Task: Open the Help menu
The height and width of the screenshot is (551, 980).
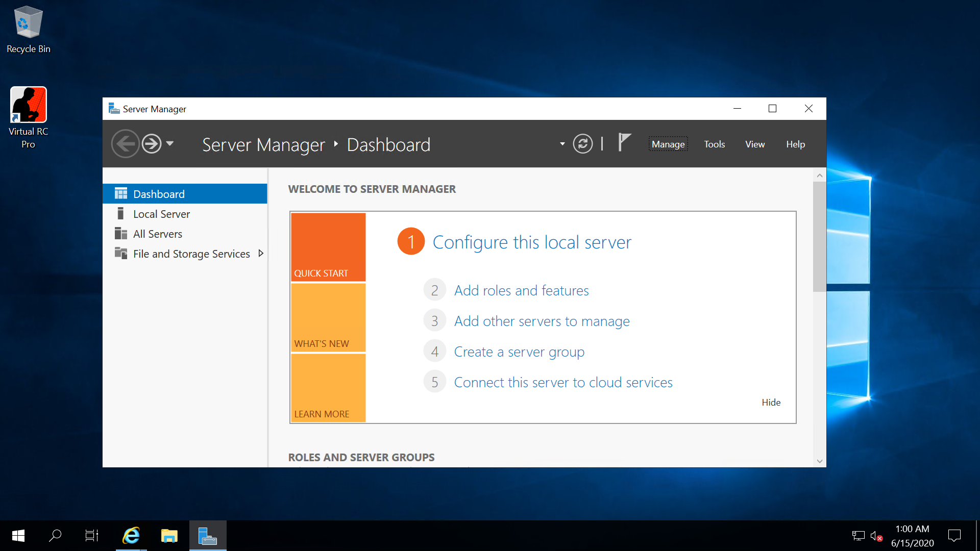Action: 795,144
